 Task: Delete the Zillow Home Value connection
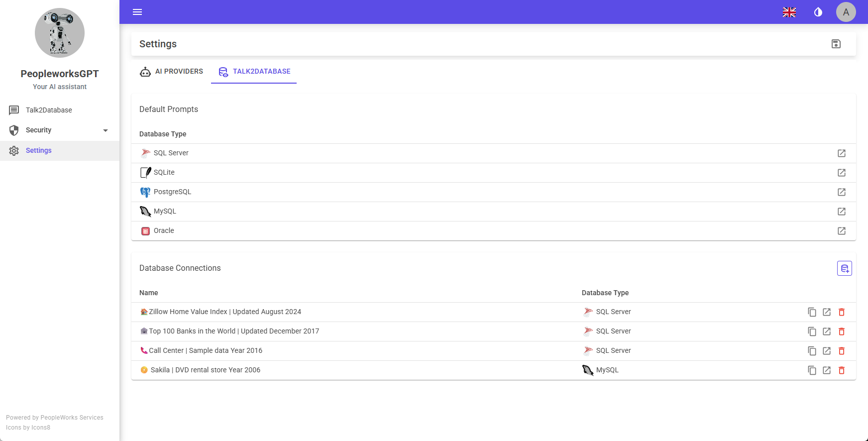pos(842,312)
